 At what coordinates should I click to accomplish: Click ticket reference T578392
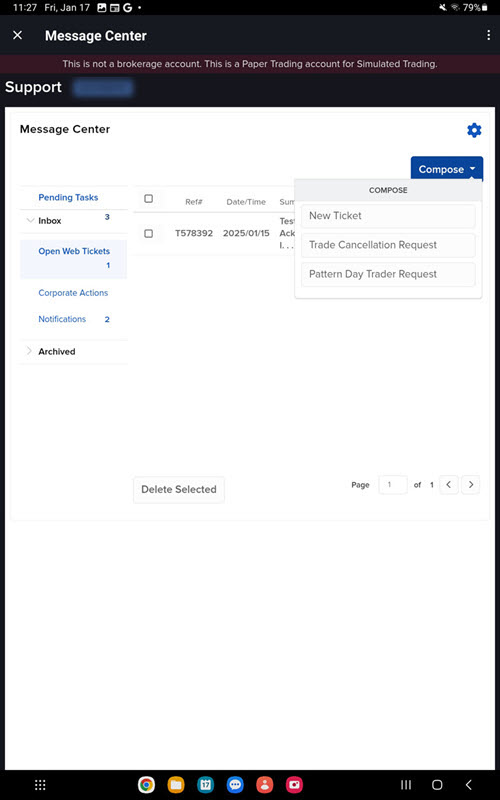[194, 233]
